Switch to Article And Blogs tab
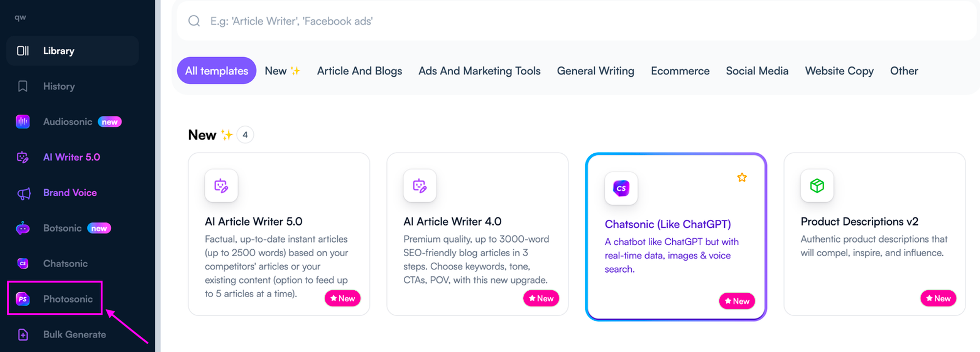Screen dimensions: 980x352 point(359,71)
